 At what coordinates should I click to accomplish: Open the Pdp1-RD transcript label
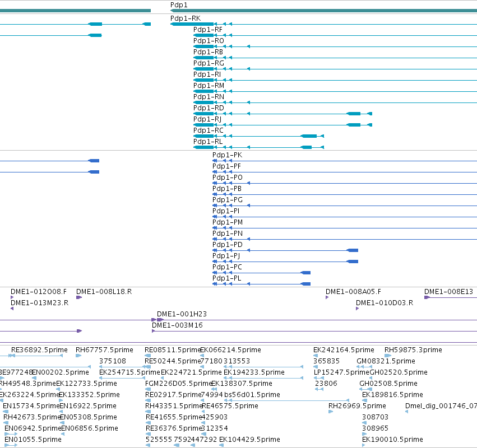[209, 108]
